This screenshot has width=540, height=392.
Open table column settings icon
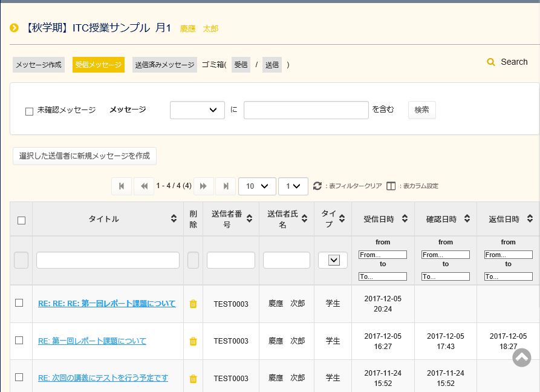(391, 186)
